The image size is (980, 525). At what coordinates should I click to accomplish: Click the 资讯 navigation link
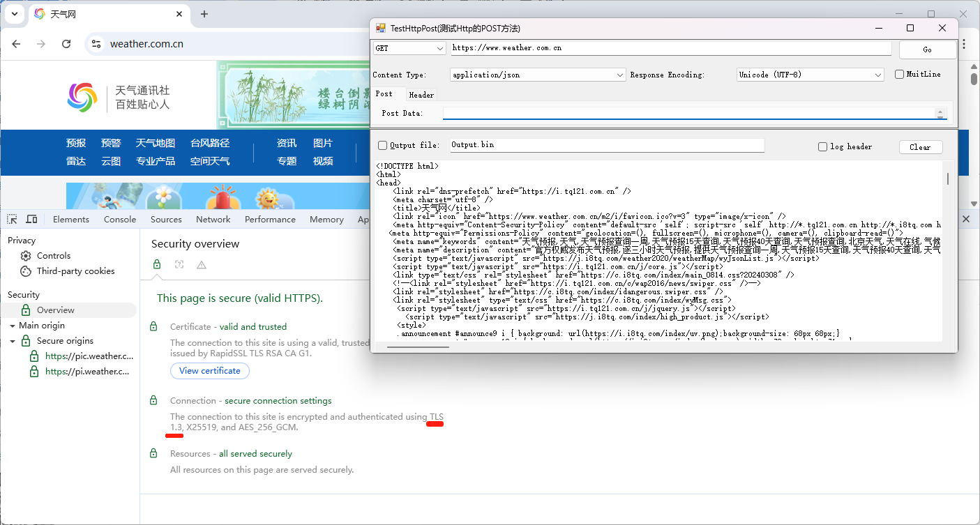(x=287, y=143)
